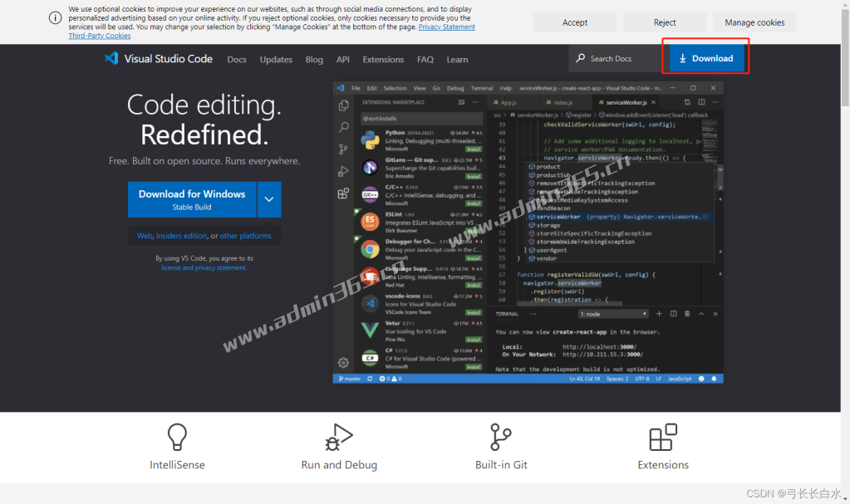Click the new terminal plus icon
This screenshot has width=850, height=504.
pyautogui.click(x=659, y=314)
